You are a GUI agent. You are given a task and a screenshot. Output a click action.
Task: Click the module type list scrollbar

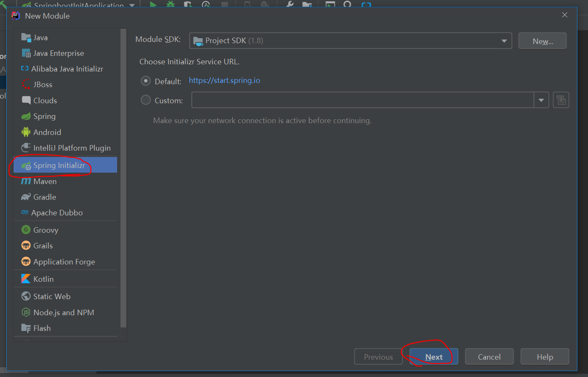[x=123, y=178]
